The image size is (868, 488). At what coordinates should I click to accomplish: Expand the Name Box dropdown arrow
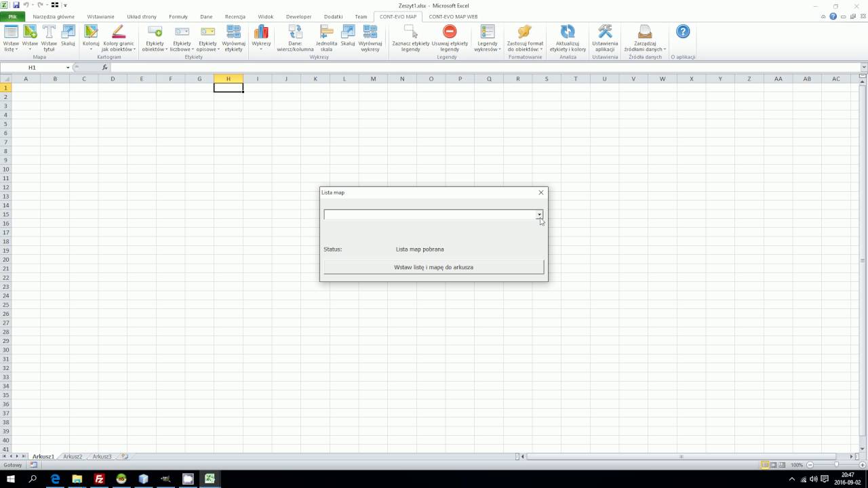pyautogui.click(x=68, y=68)
